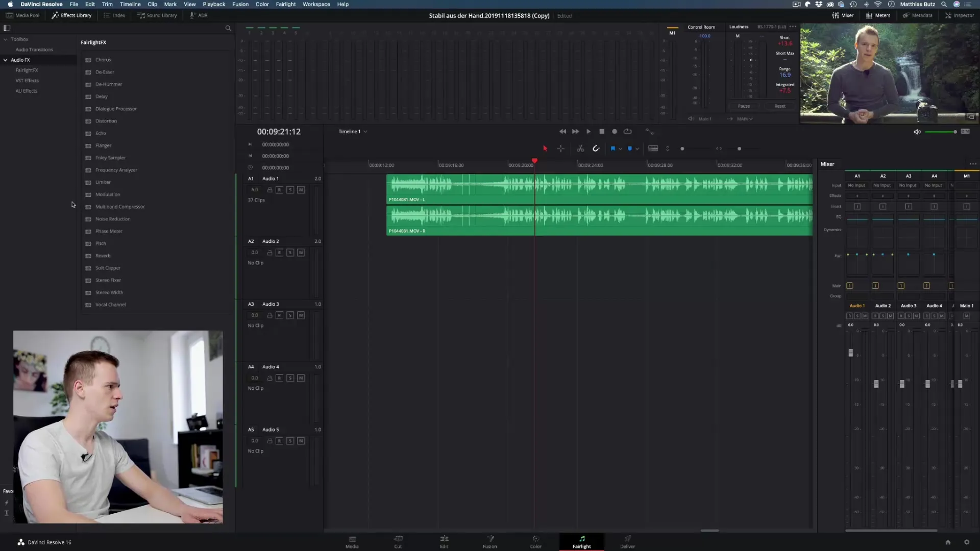Image resolution: width=980 pixels, height=551 pixels.
Task: Arm record on Audio 1 track
Action: (279, 190)
